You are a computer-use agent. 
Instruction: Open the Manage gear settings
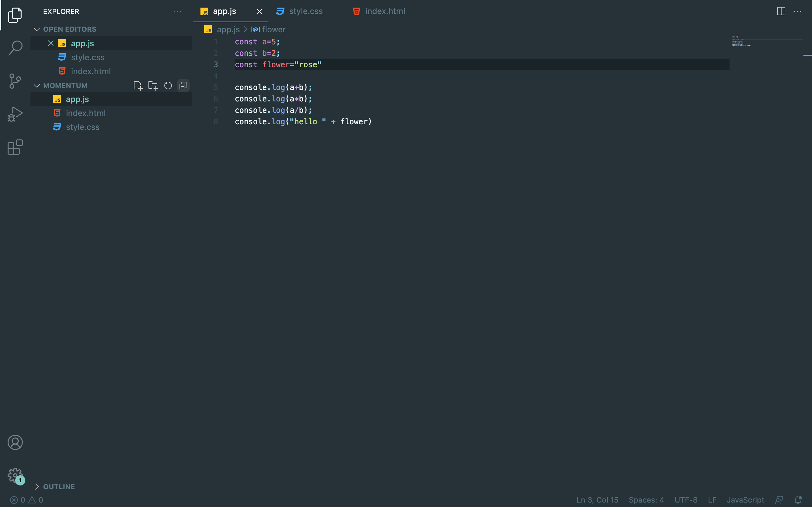pos(15,475)
